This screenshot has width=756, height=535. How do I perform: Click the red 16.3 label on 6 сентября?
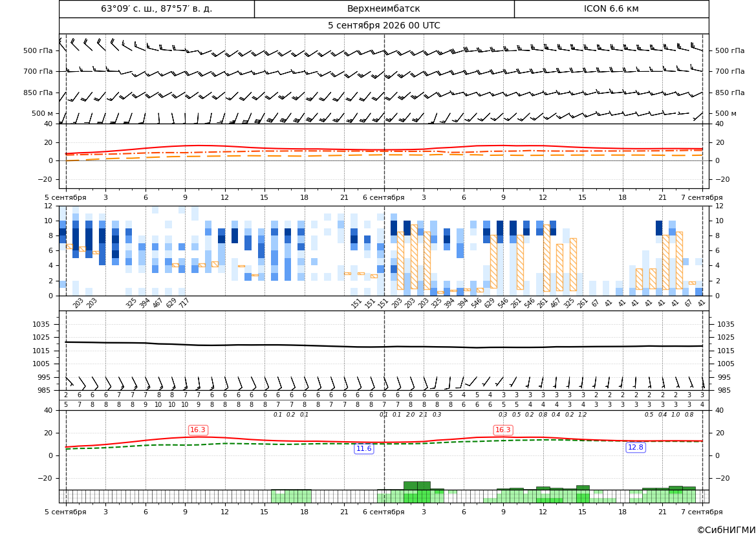(503, 430)
